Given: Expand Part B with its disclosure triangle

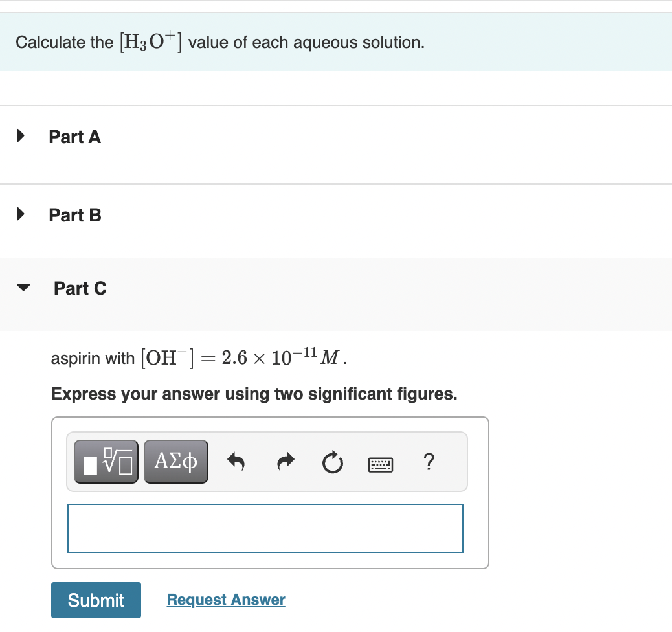Looking at the screenshot, I should point(20,214).
